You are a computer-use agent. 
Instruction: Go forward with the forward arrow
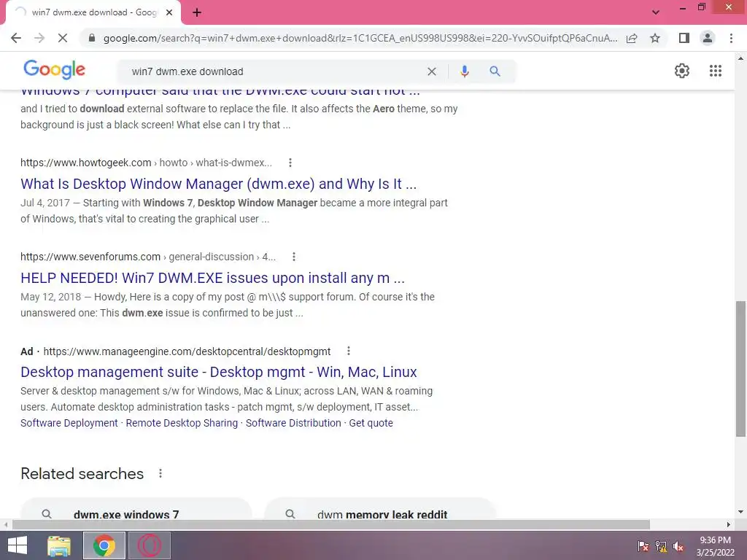(x=39, y=38)
